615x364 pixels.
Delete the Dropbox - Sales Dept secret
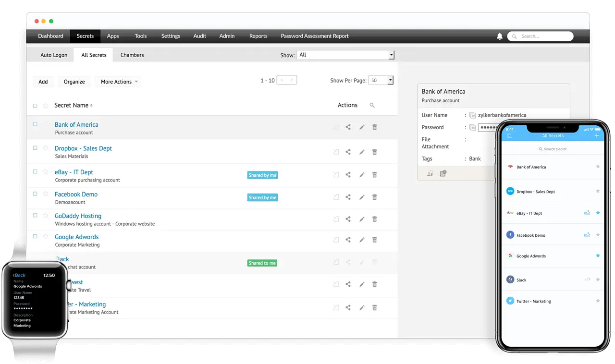pyautogui.click(x=375, y=152)
